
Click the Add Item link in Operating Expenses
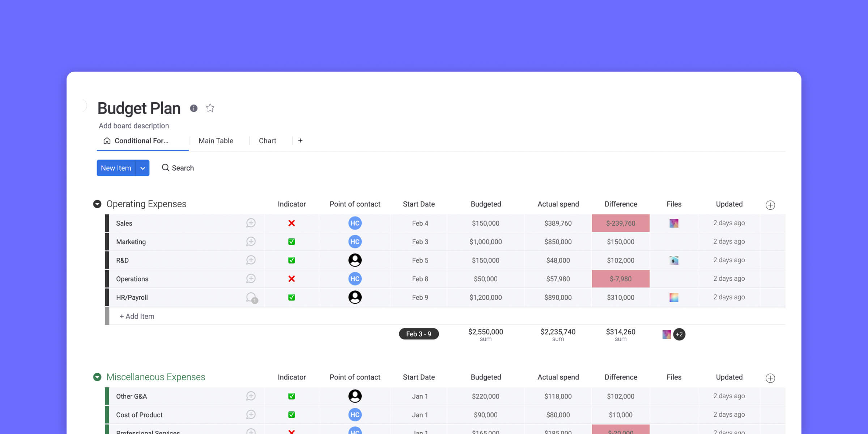coord(137,316)
